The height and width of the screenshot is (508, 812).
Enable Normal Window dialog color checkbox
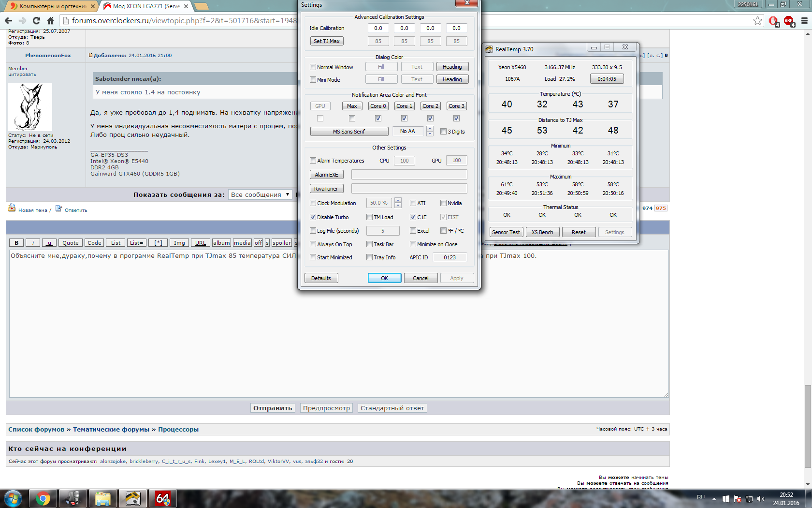[313, 67]
